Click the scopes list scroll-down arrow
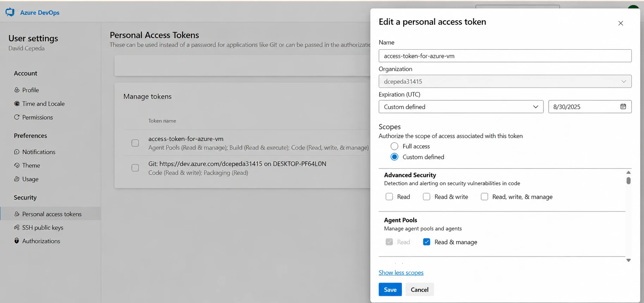This screenshot has width=644, height=303. pos(628,260)
